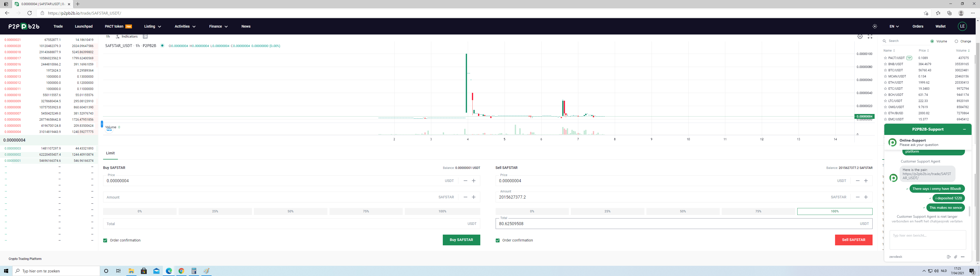Open Calculator from taskbar
Screen dimensions: 980x276
(x=194, y=271)
